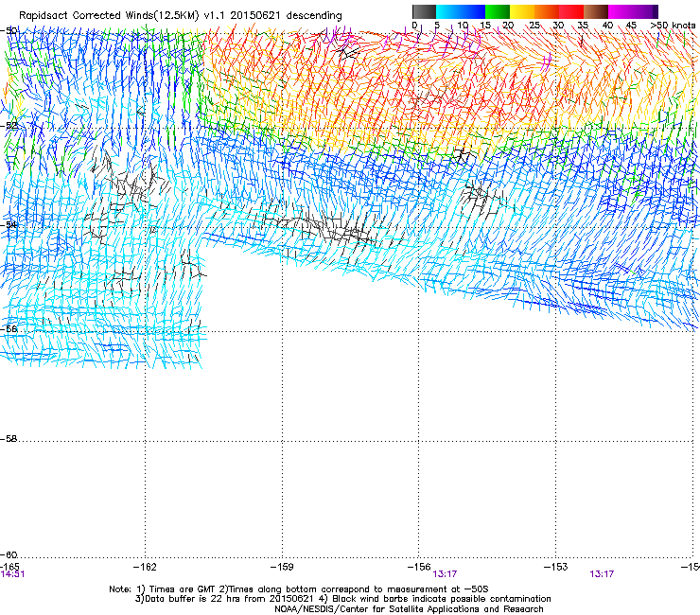The height and width of the screenshot is (615, 700).
Task: Click the 13:17 time stamp near -156
Action: 445,574
